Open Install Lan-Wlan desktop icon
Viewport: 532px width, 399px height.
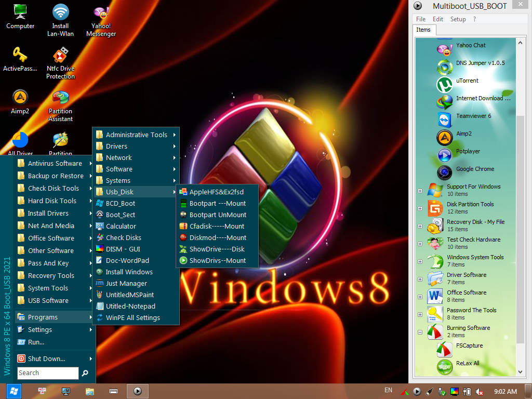tap(60, 20)
